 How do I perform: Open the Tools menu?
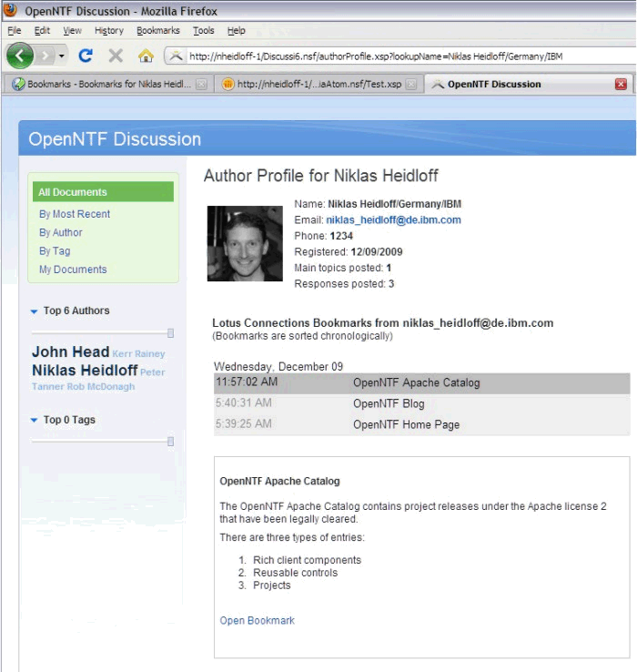click(204, 30)
